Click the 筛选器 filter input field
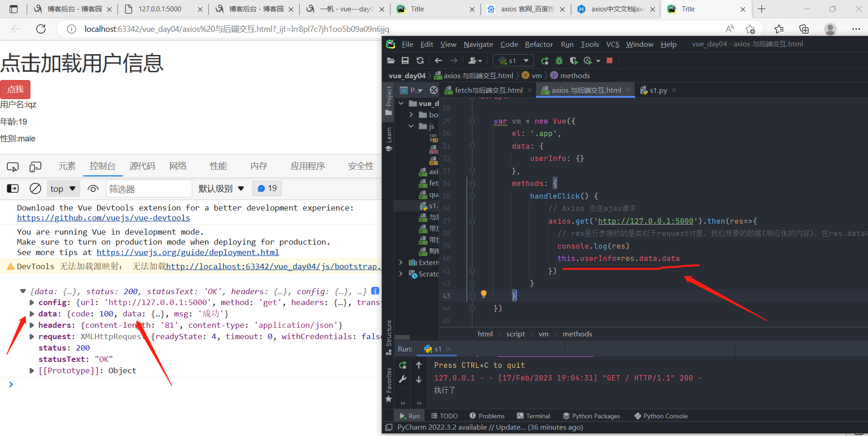The width and height of the screenshot is (868, 436). coord(149,189)
